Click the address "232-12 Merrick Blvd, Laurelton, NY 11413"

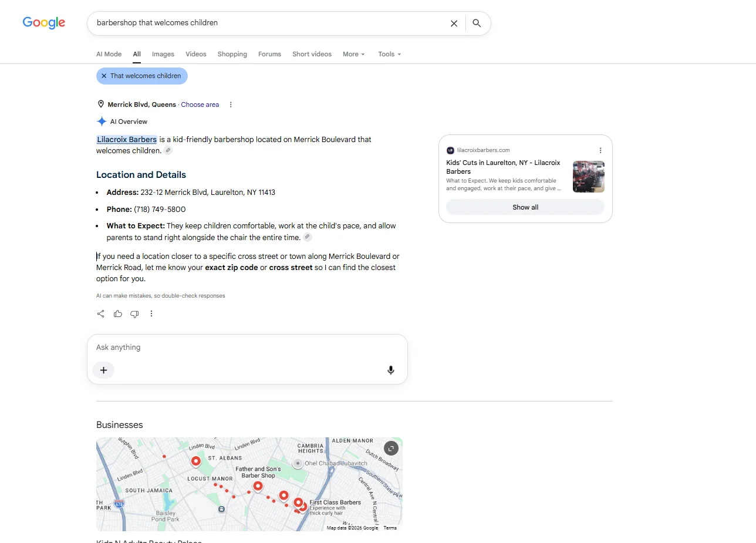pyautogui.click(x=208, y=192)
